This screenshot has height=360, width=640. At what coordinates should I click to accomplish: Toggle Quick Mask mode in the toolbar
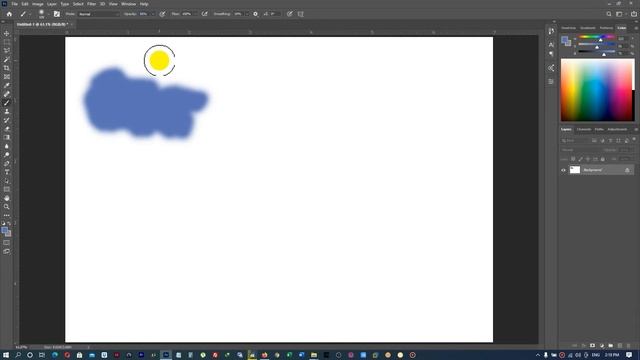(x=7, y=242)
